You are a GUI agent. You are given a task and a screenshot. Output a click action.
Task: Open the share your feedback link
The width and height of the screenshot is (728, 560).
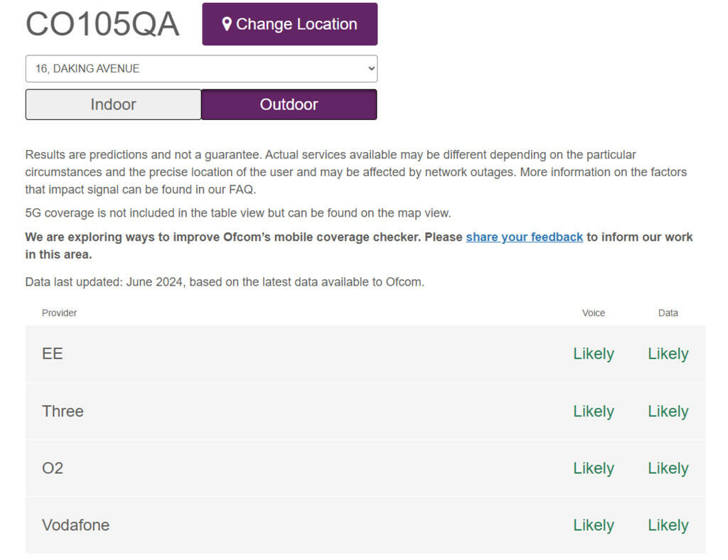tap(524, 237)
